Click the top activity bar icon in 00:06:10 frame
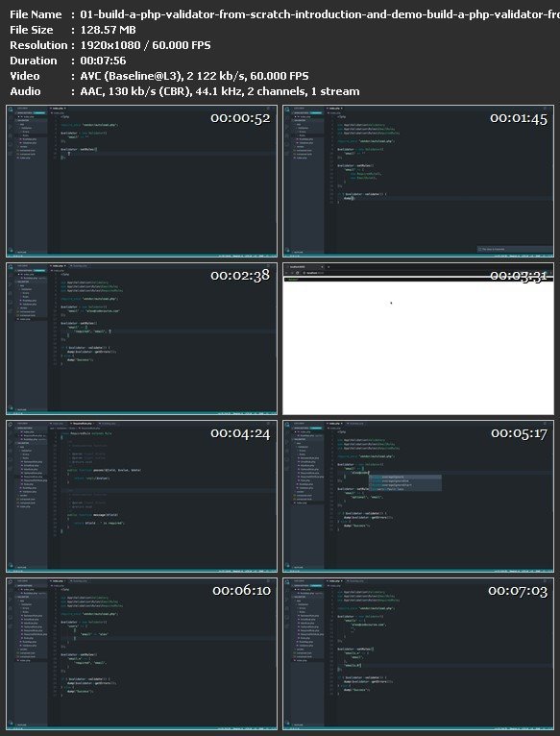This screenshot has height=736, width=560. 10,582
